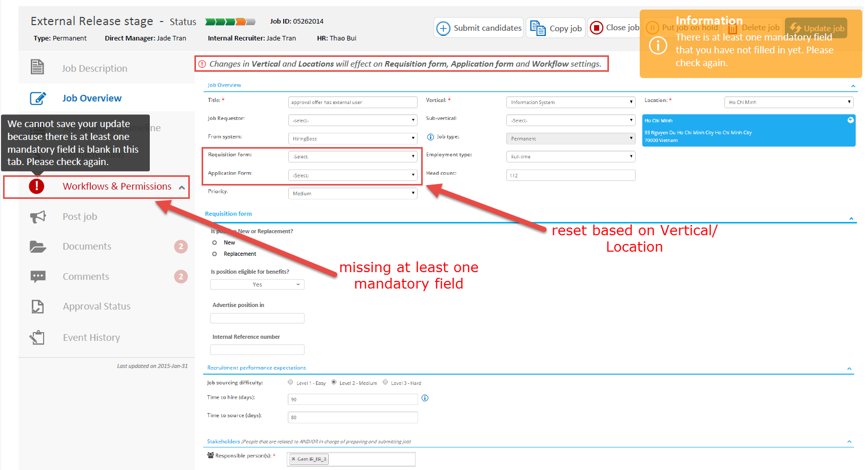Click the Comments count badge
This screenshot has width=868, height=470.
coord(181,277)
